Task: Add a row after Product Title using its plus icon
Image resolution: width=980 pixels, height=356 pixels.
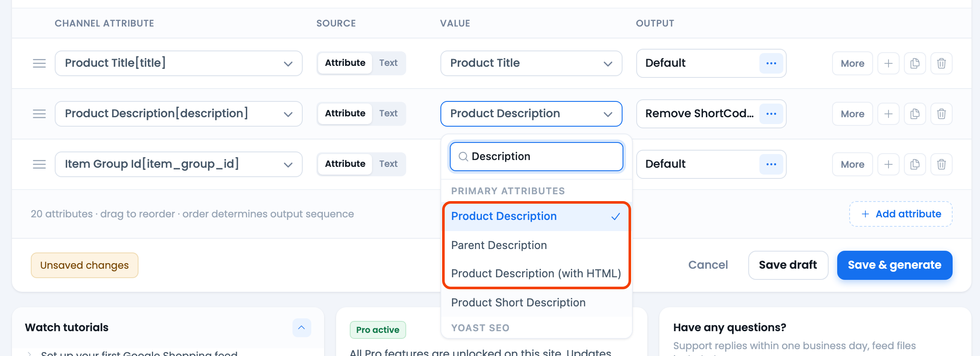Action: click(888, 63)
